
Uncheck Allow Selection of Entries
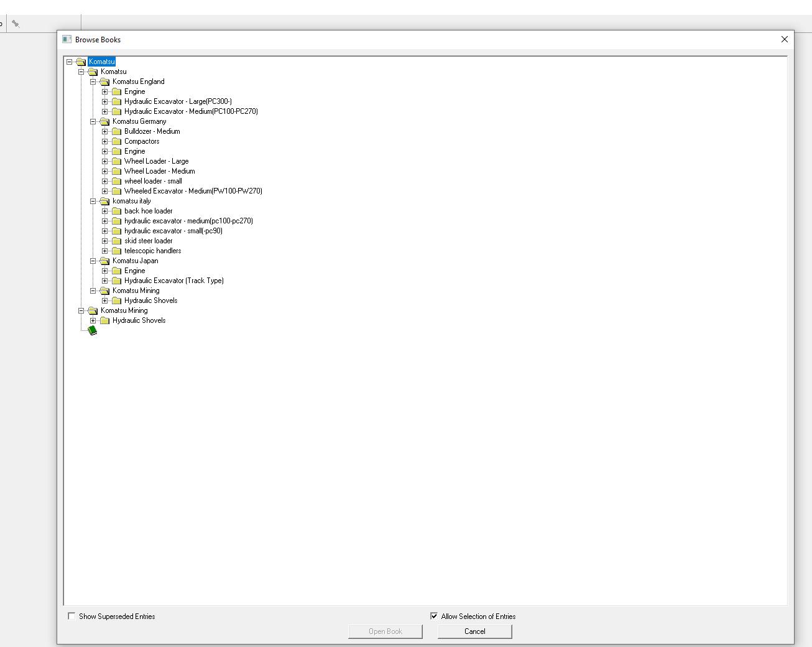tap(434, 616)
